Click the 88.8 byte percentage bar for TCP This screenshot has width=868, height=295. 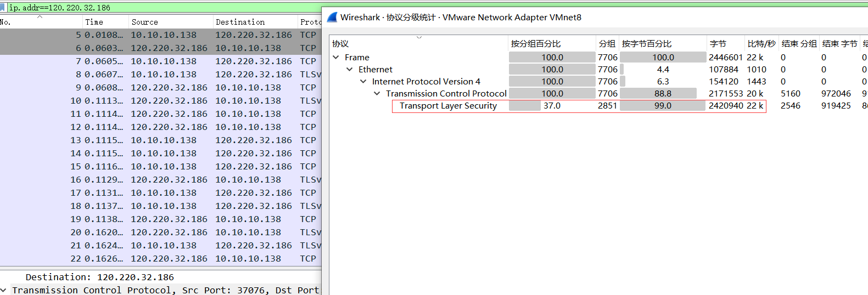point(662,94)
